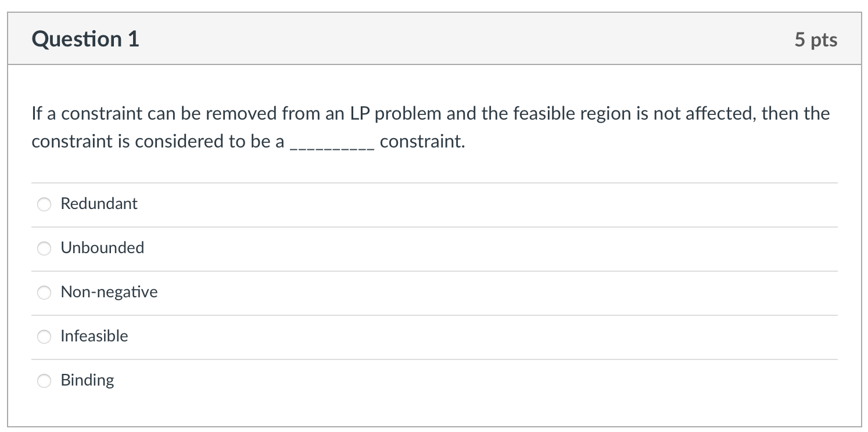Screen dimensions: 868x432
Task: Click the Infeasible option label
Action: 94,336
